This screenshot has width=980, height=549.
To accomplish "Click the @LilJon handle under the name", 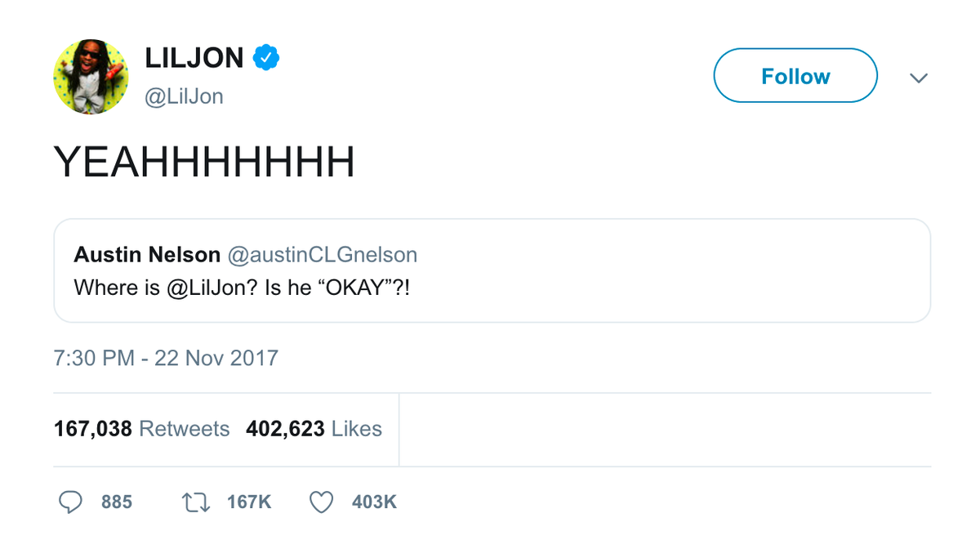I will [x=184, y=96].
